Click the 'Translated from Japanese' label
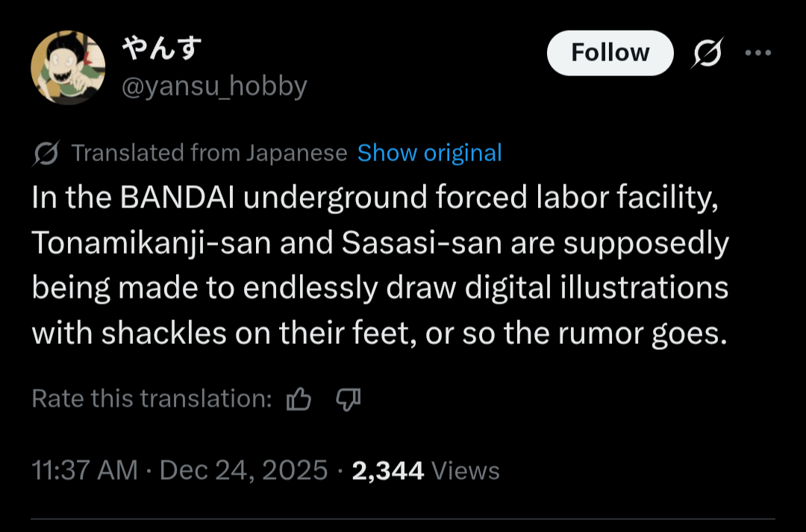The width and height of the screenshot is (806, 532). pyautogui.click(x=209, y=153)
